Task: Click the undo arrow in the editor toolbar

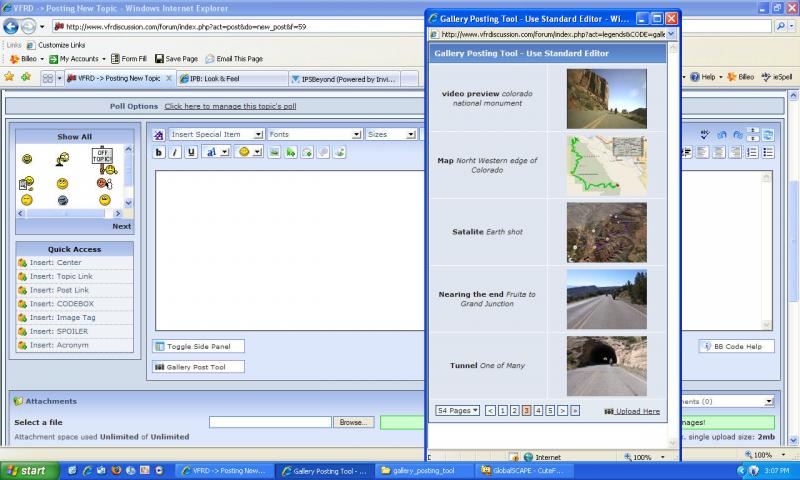Action: 721,135
